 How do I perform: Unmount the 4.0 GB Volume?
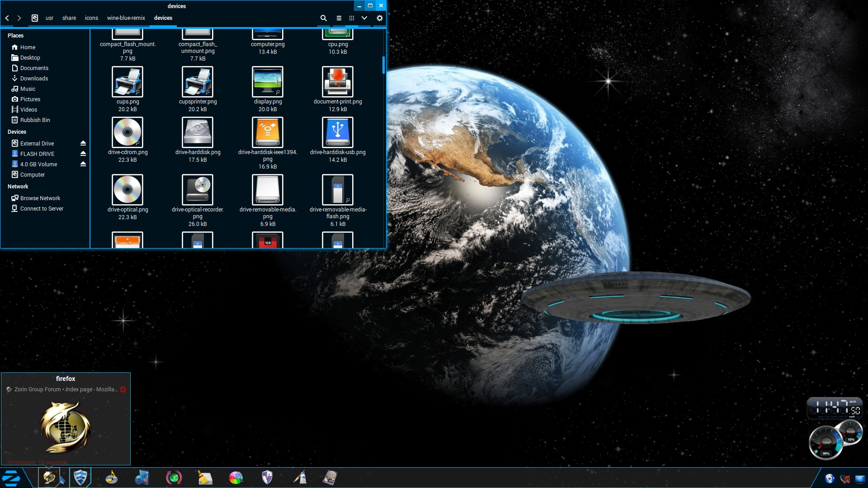(83, 164)
